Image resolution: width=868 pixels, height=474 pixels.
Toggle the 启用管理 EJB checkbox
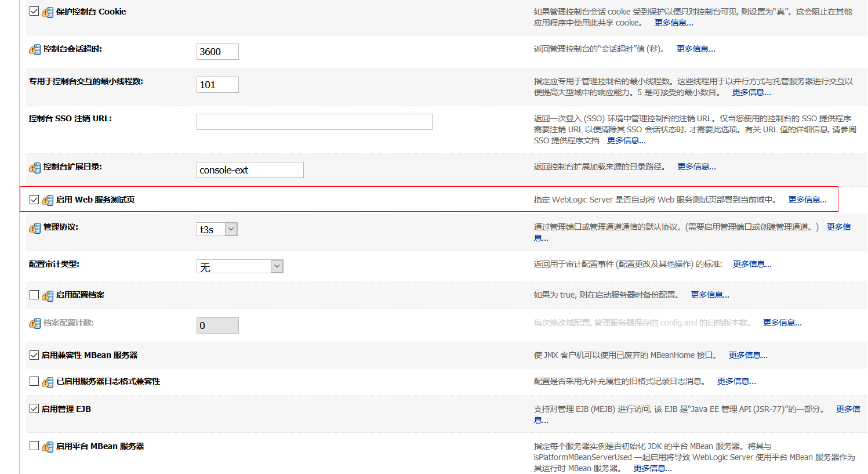[x=34, y=408]
